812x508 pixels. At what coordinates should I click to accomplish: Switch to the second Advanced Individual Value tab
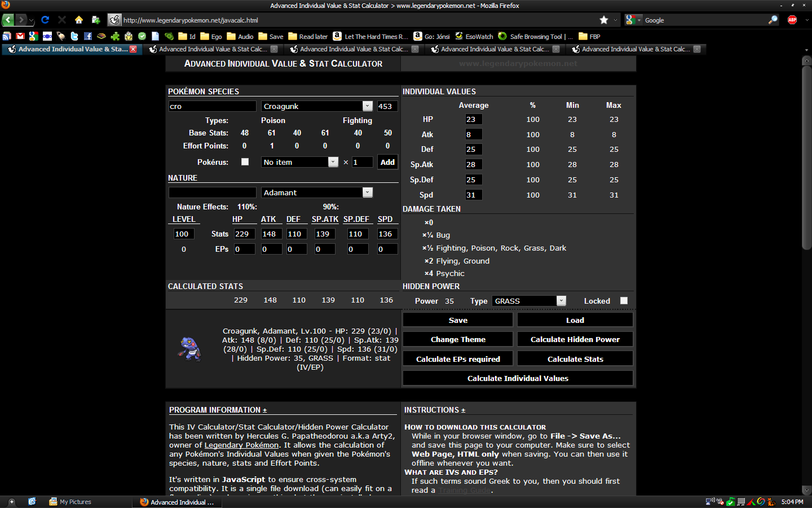213,49
